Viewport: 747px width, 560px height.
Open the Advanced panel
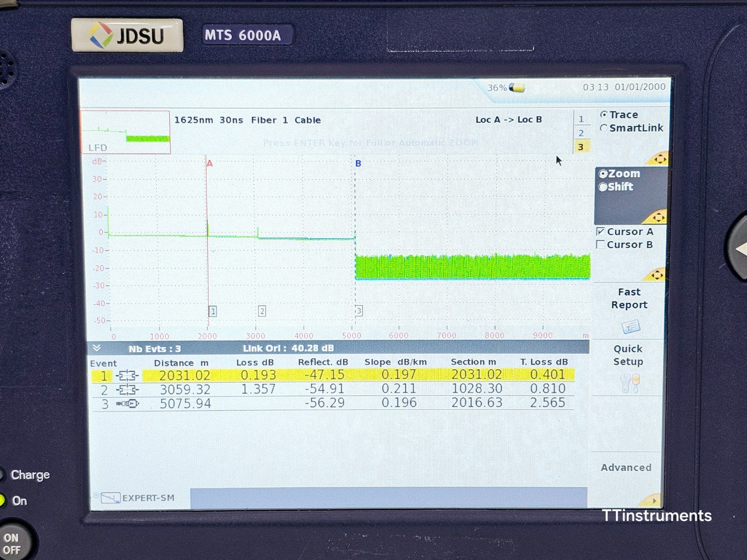[x=626, y=467]
